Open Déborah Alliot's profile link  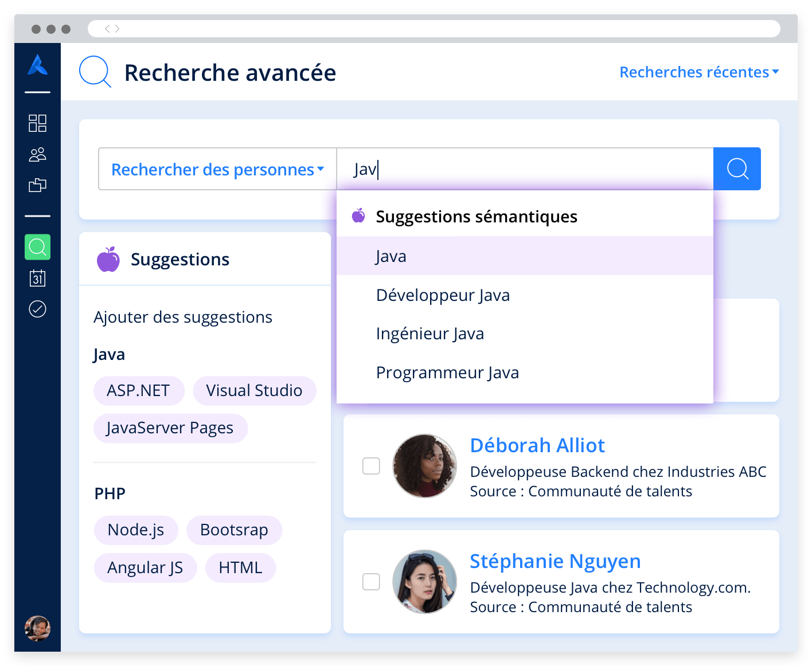click(x=537, y=445)
